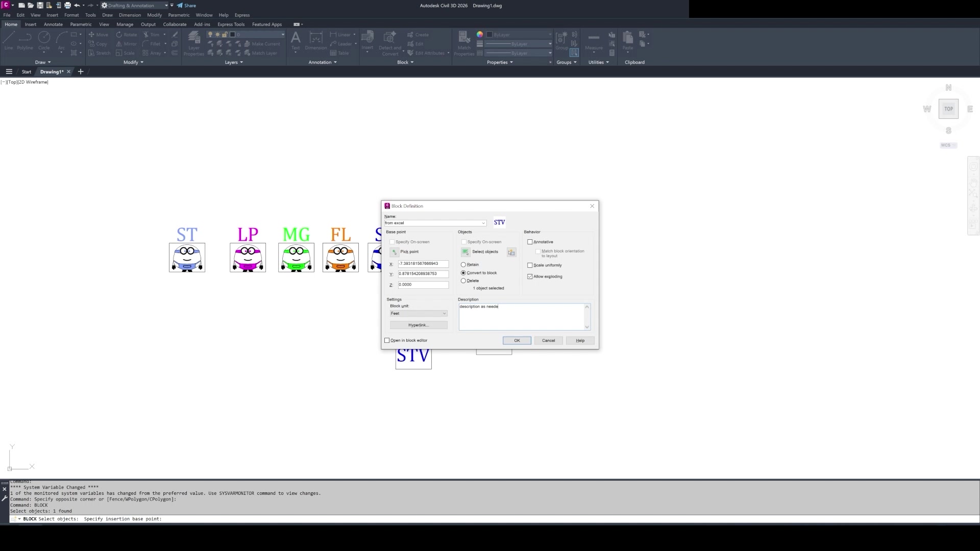Click OK in Block Definition
The image size is (980, 551).
coord(517,340)
